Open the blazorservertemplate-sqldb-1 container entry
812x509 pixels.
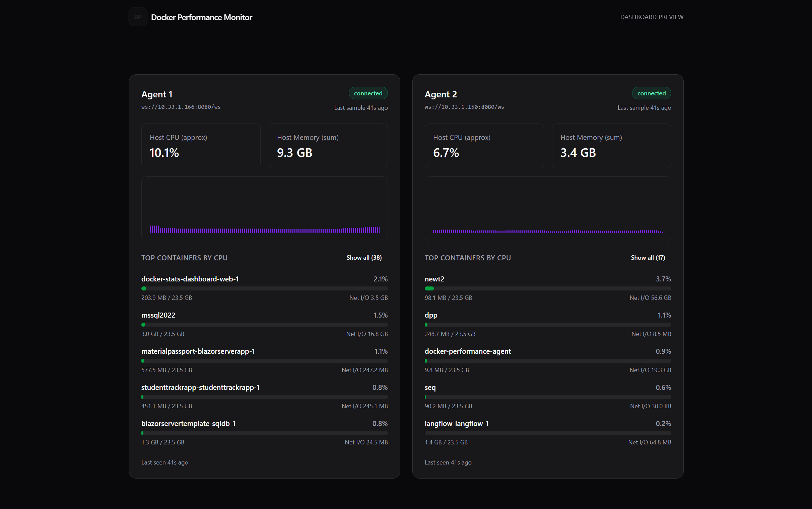(x=188, y=423)
